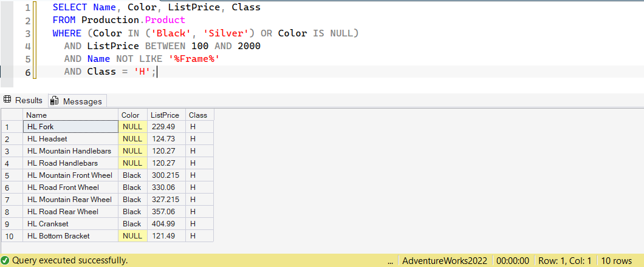The height and width of the screenshot is (267, 644).
Task: Place cursor on 'Production.Product' in the query
Action: 134,20
